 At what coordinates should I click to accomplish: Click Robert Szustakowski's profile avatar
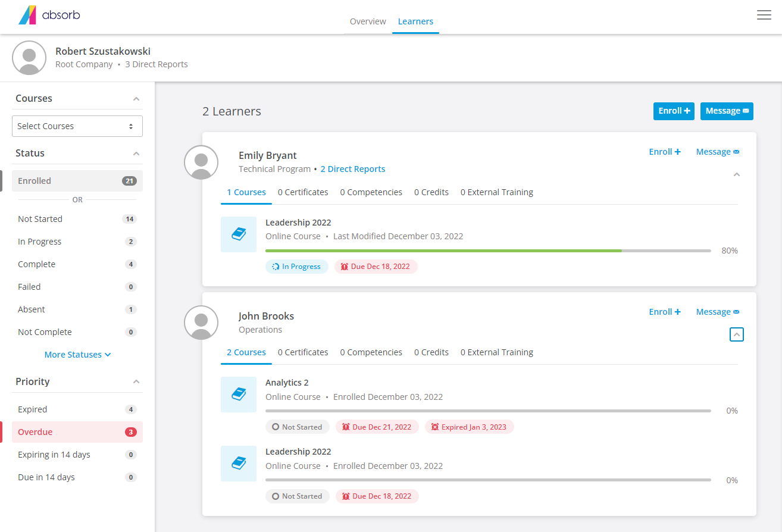(29, 58)
